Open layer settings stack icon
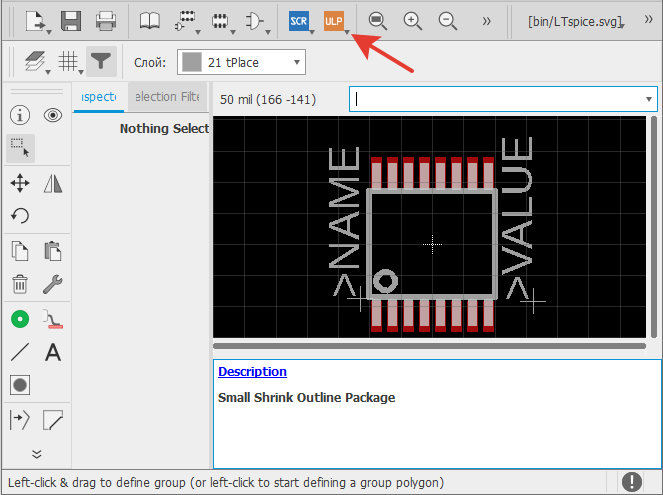The height and width of the screenshot is (495, 663). tap(35, 62)
